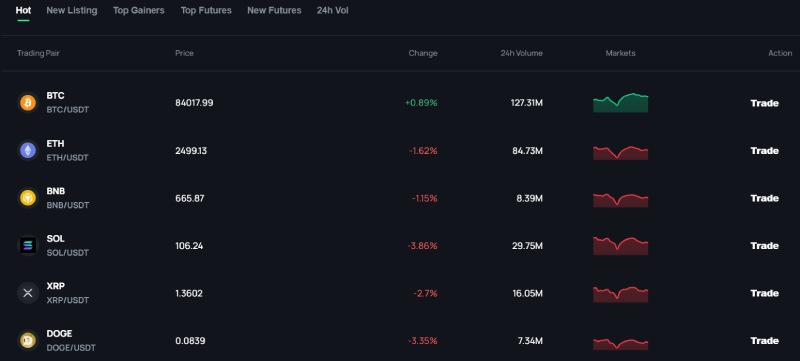800x361 pixels.
Task: Open the XRP market sparkline chart
Action: tap(620, 295)
